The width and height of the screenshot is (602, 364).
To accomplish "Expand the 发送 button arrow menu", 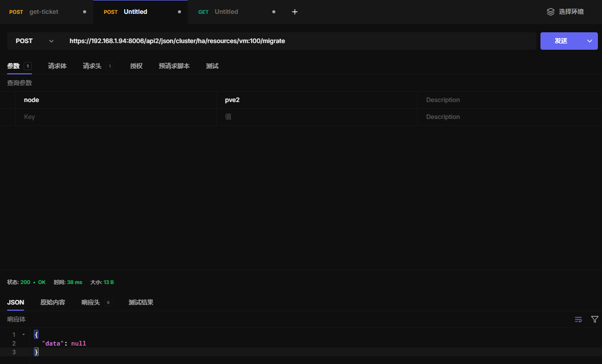I will click(x=590, y=41).
